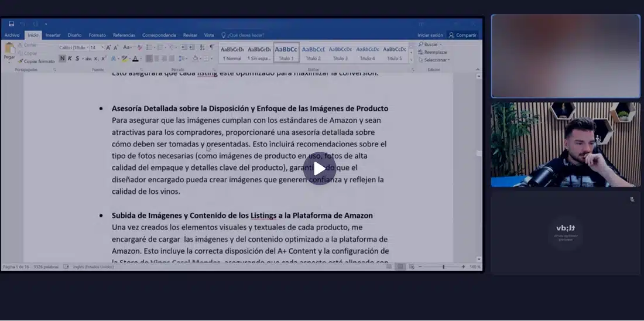644x321 pixels.
Task: Cut selection with Cortar
Action: click(28, 45)
